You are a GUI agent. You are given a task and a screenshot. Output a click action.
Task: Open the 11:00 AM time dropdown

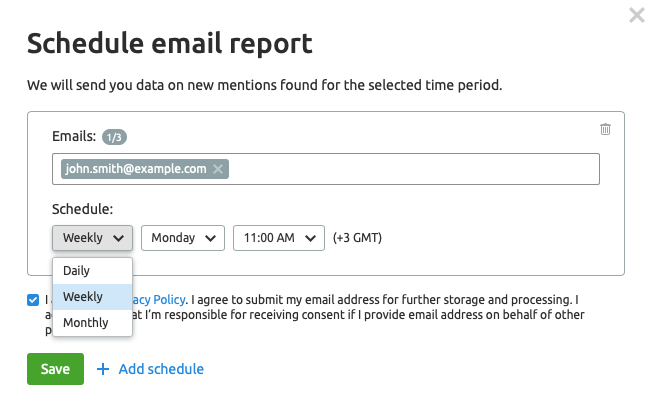pyautogui.click(x=279, y=238)
